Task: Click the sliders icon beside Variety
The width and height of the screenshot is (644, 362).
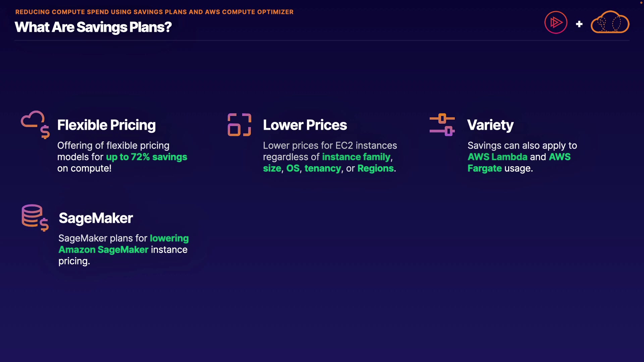Action: click(442, 125)
